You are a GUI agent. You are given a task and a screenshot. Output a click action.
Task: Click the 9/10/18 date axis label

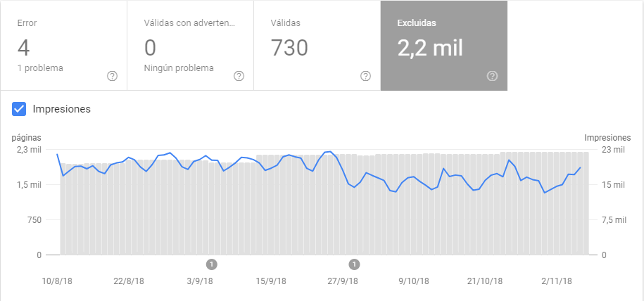point(414,281)
